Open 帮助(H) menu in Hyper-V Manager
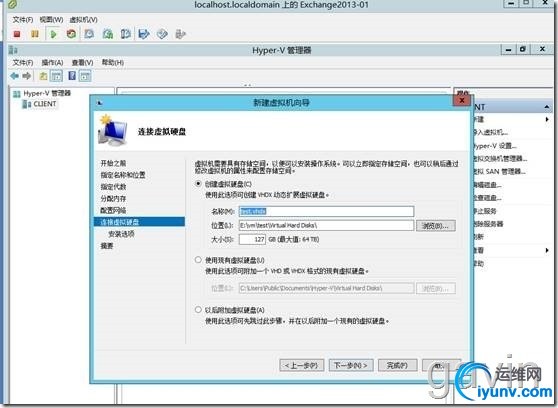This screenshot has width=558, height=408. (x=113, y=63)
